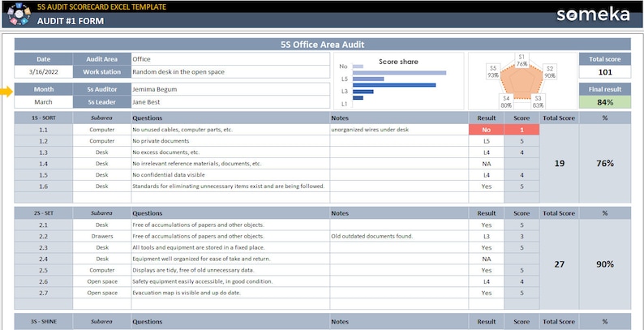
Task: Click the red score 1 cell
Action: 522,130
